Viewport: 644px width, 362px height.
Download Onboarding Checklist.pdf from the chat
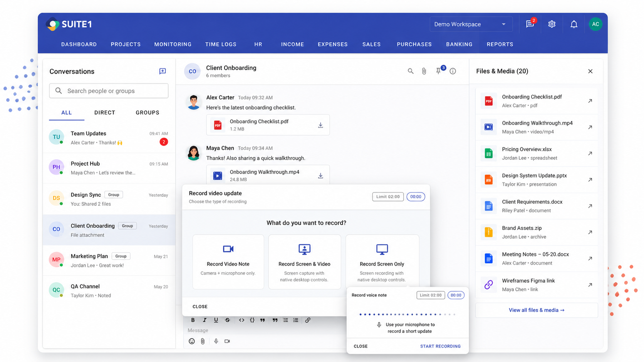pyautogui.click(x=320, y=125)
